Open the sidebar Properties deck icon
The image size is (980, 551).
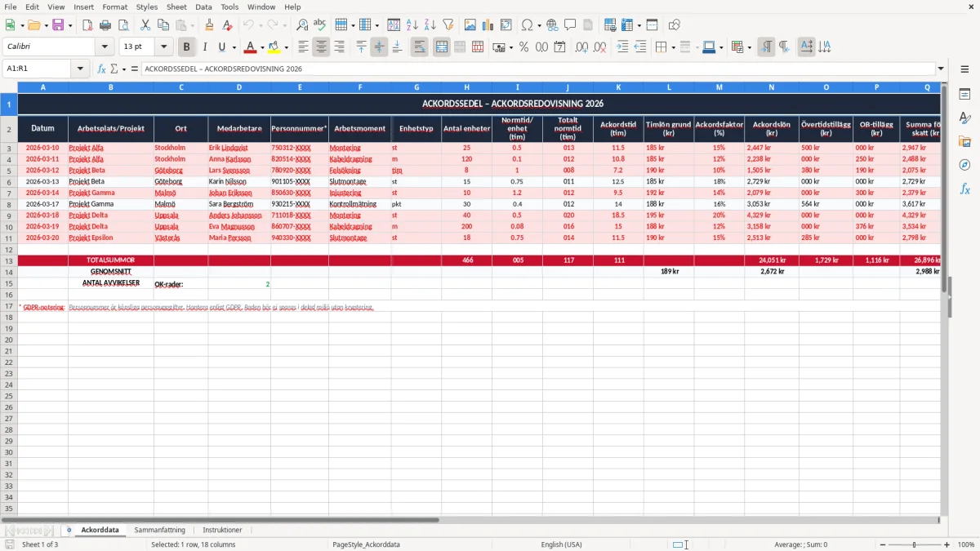964,94
